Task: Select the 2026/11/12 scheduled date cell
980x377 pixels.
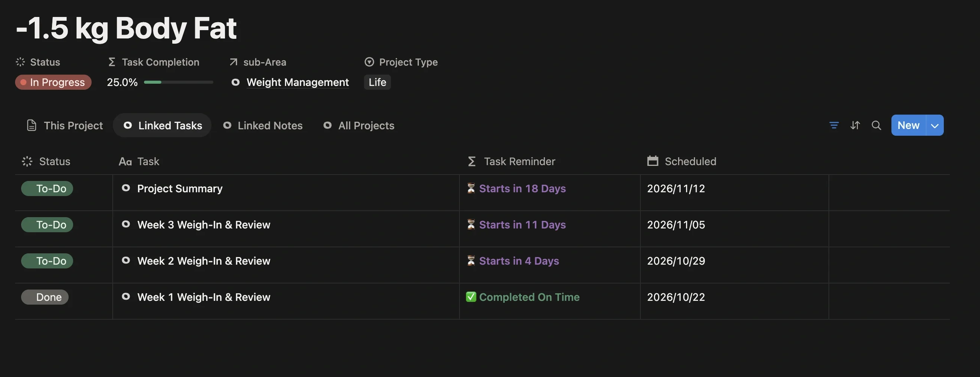Action: (734, 193)
